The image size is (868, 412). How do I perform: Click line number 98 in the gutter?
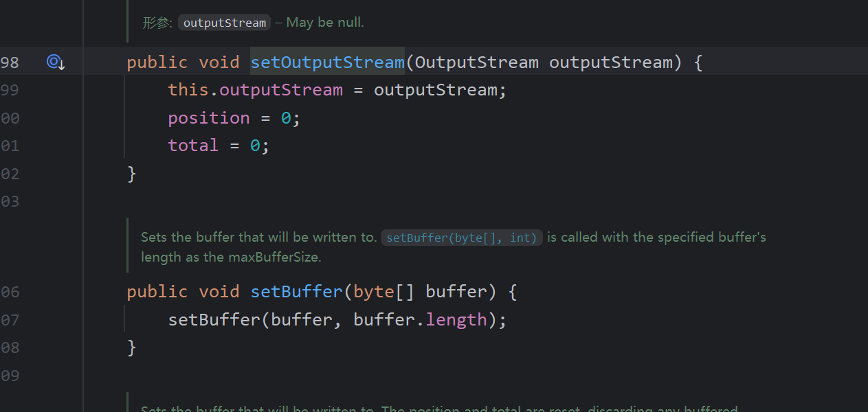10,62
